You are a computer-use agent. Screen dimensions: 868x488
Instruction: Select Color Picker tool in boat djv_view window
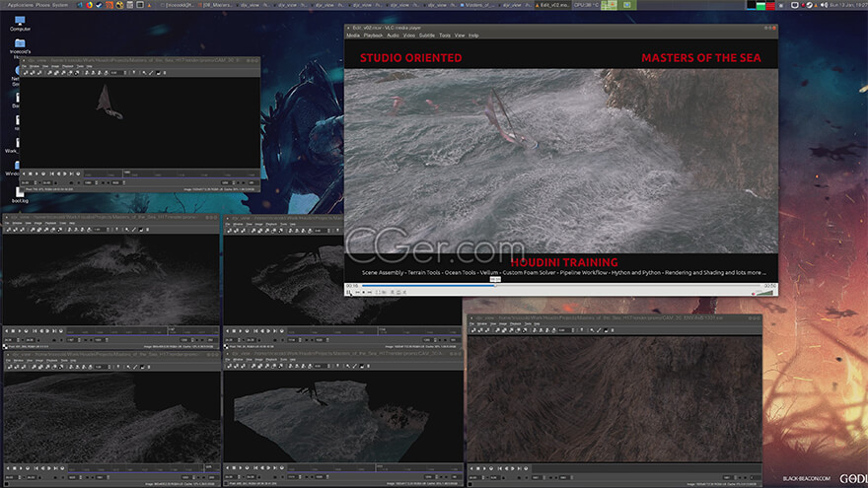pos(151,73)
